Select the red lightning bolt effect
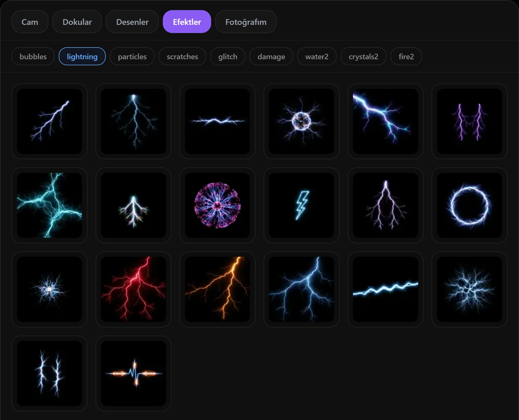 (133, 289)
